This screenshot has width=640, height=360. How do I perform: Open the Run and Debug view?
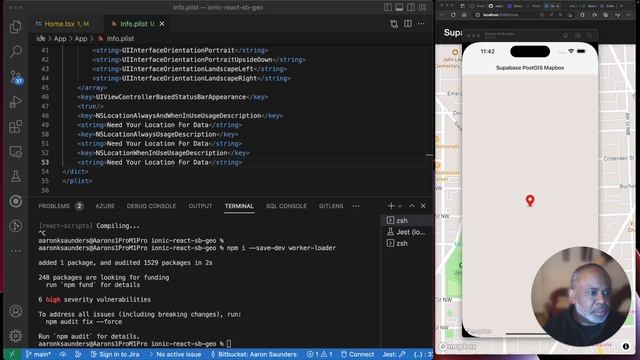(16, 102)
